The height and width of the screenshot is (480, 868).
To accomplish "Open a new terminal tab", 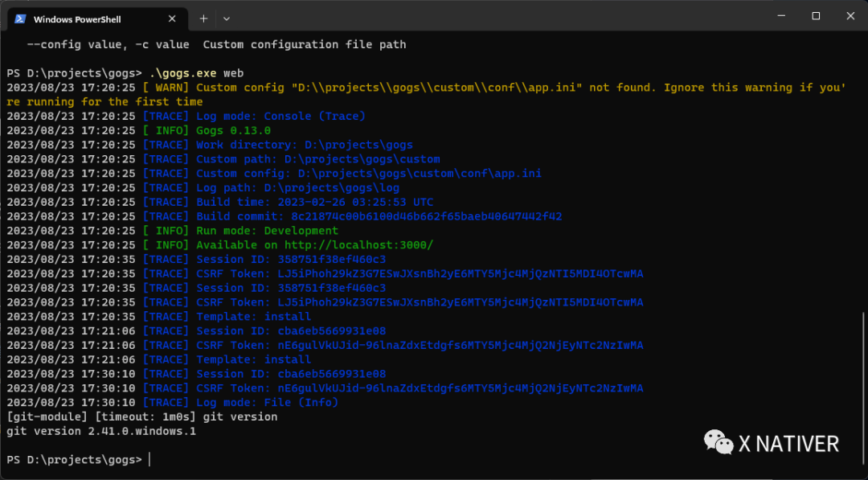I will (203, 18).
